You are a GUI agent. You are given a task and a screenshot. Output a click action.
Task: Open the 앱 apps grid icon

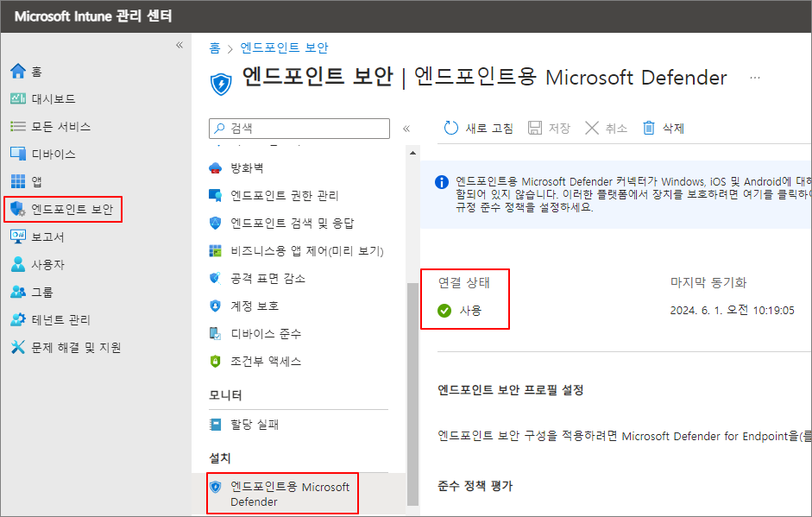coord(18,181)
